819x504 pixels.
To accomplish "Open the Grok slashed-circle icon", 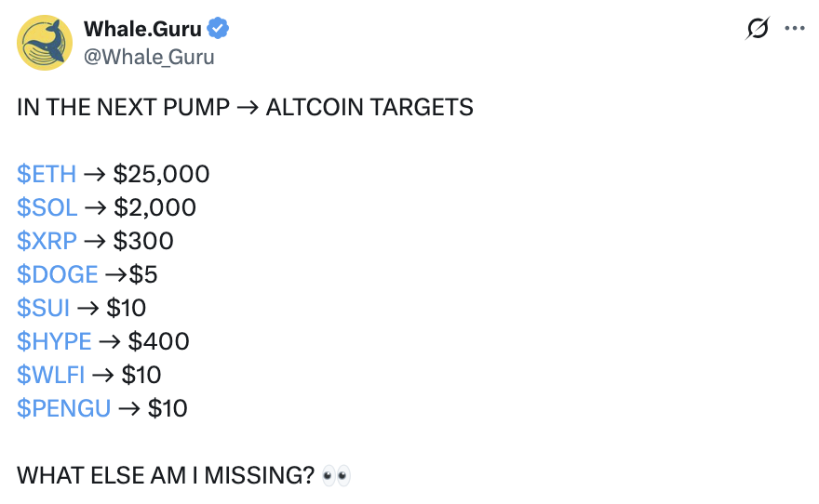I will (758, 28).
